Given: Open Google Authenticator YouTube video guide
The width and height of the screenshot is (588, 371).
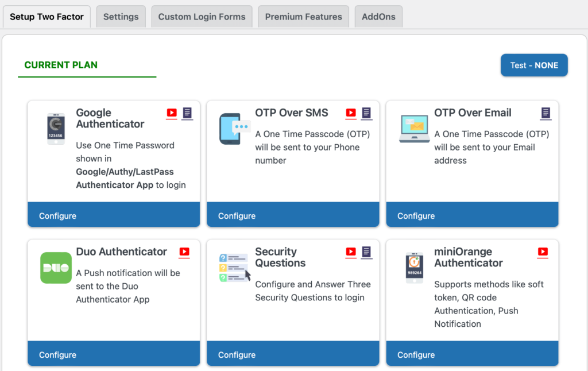Looking at the screenshot, I should click(172, 113).
